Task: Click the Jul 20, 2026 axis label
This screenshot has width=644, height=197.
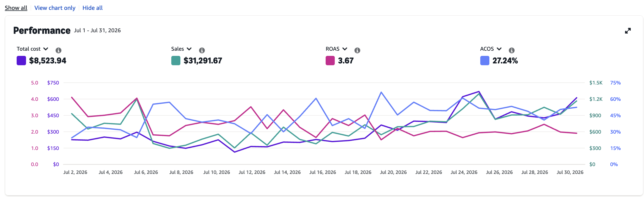Action: tap(393, 172)
